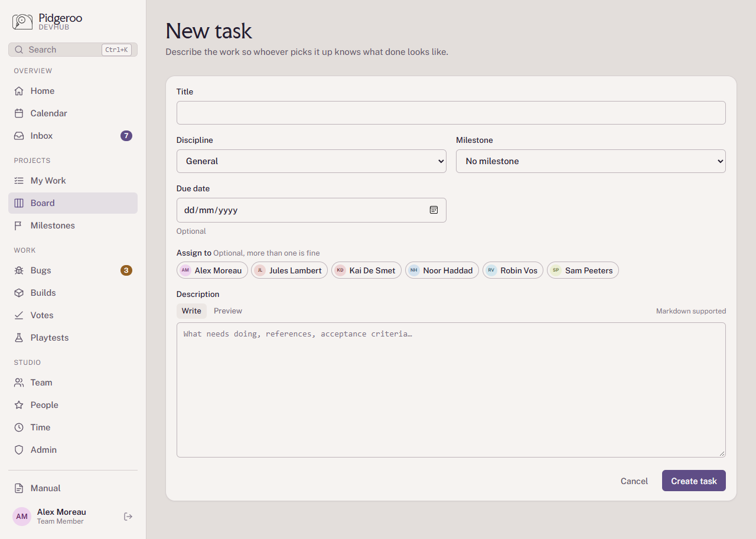The width and height of the screenshot is (756, 539).
Task: Click the Milestones flag icon
Action: pyautogui.click(x=19, y=226)
